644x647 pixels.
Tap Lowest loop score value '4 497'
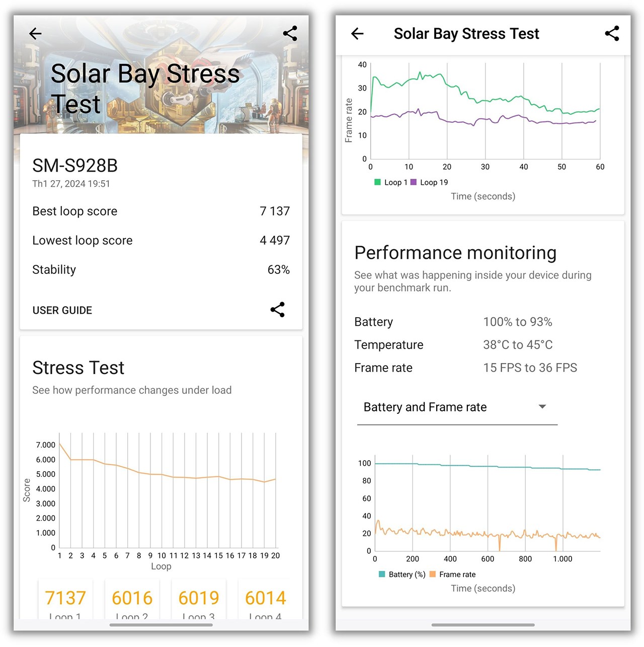(275, 241)
